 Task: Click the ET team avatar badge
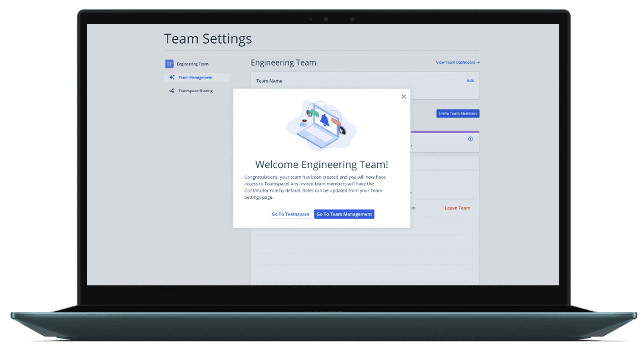point(169,64)
